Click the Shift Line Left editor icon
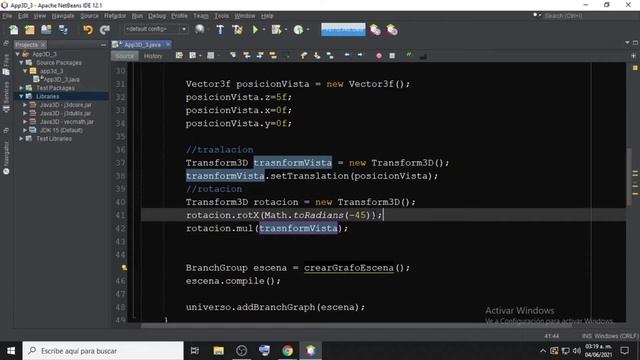 coord(347,55)
